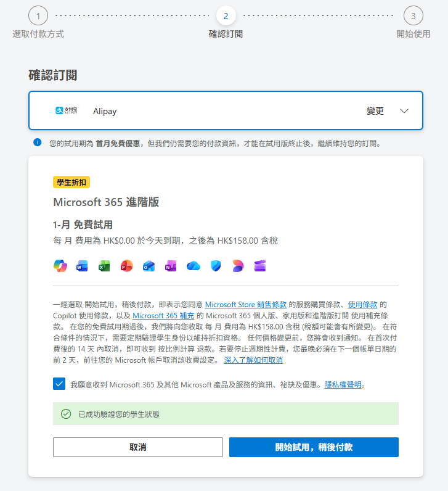Click the Excel app icon
This screenshot has height=491, width=448.
click(104, 266)
